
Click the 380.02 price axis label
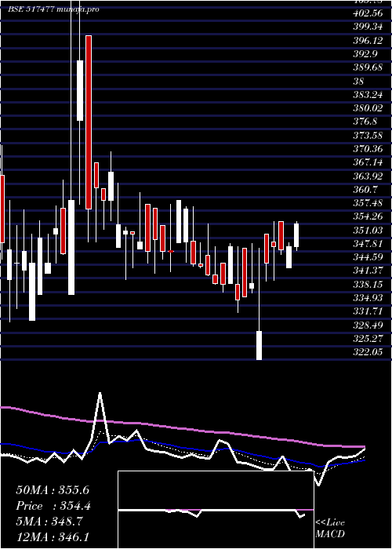tap(368, 108)
